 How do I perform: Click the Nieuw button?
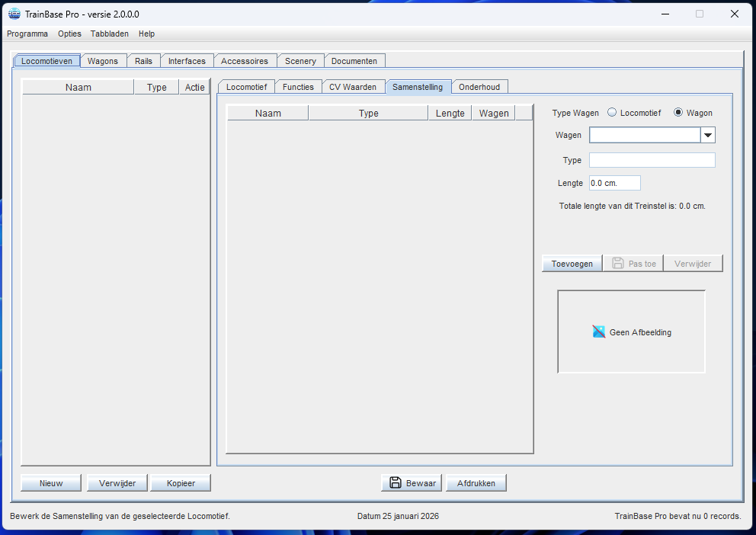point(51,483)
